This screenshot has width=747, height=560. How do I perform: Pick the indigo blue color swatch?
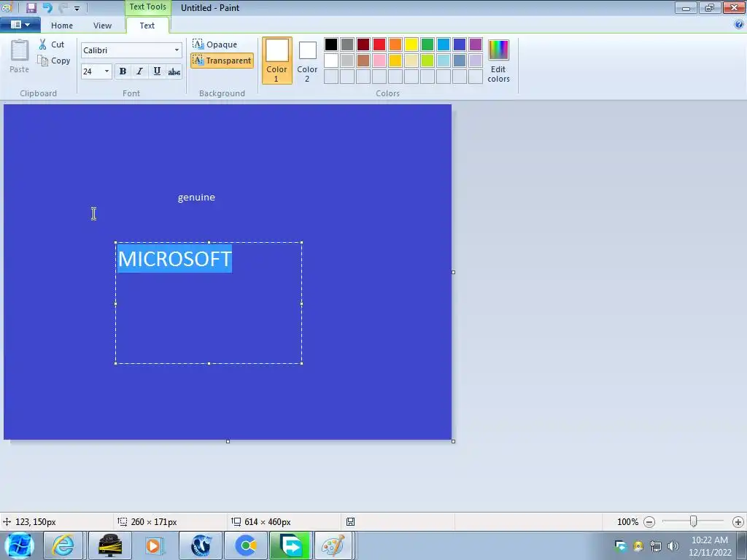click(460, 44)
